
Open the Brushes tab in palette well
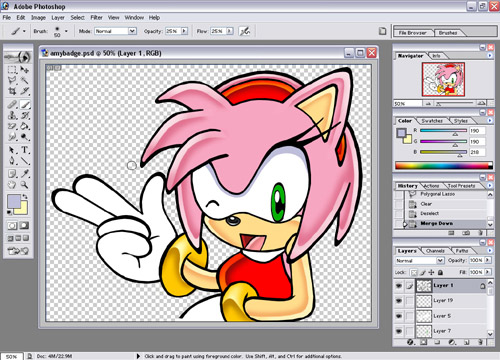click(448, 33)
